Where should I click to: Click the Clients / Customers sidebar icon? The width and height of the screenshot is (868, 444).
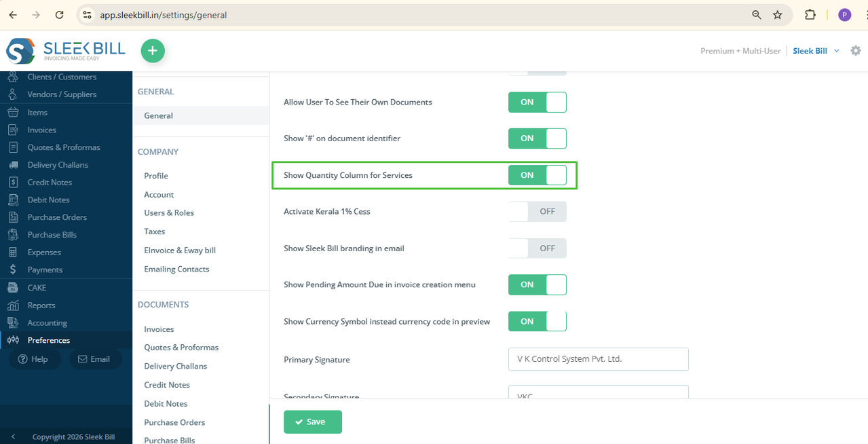coord(13,77)
